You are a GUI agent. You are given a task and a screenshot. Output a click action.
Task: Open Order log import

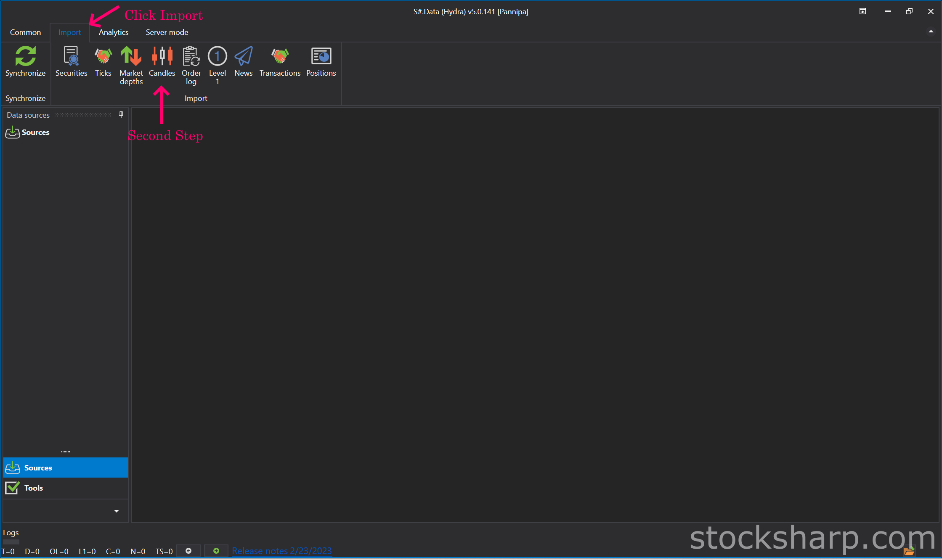[191, 66]
